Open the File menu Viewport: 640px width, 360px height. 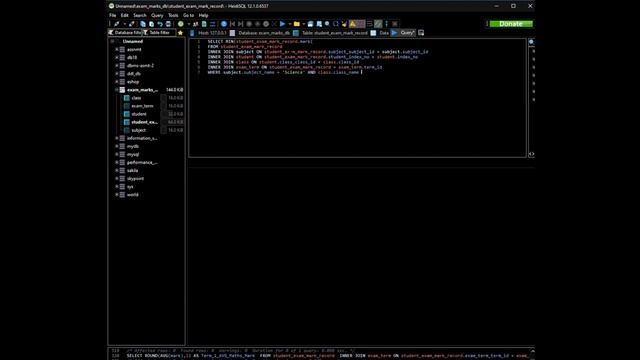(113, 15)
